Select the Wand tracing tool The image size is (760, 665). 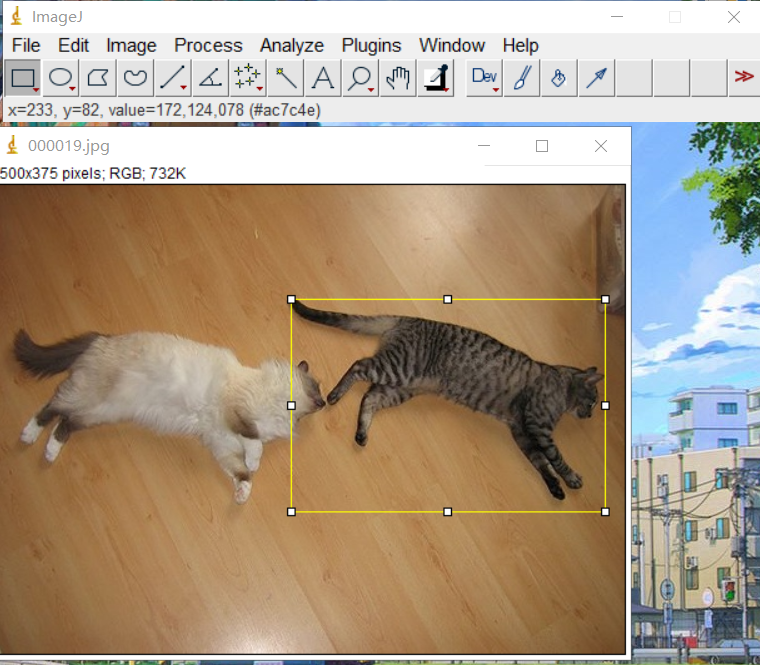pyautogui.click(x=285, y=78)
